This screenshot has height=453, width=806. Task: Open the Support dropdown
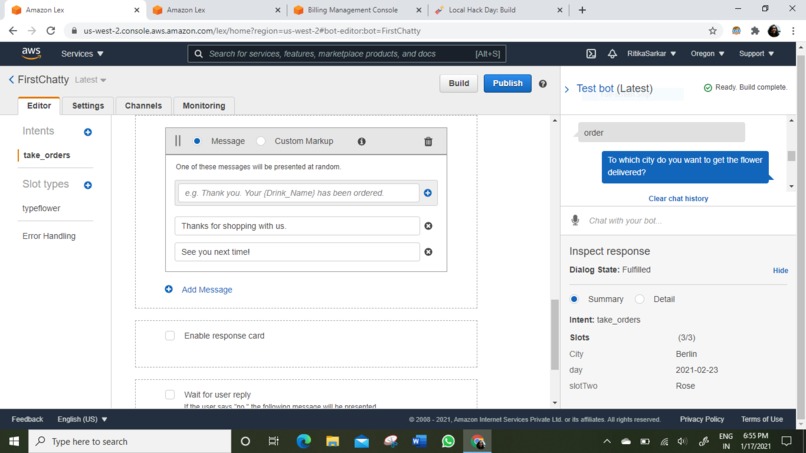[x=756, y=53]
